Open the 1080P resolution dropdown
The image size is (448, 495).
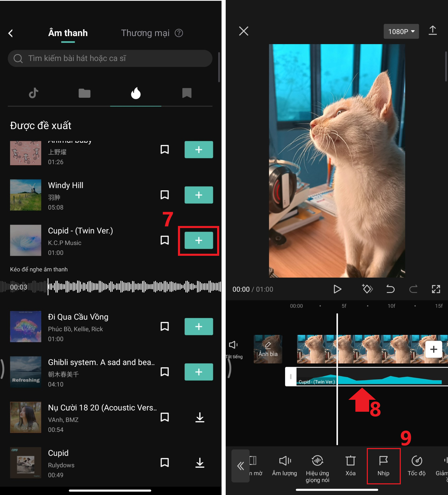[401, 31]
